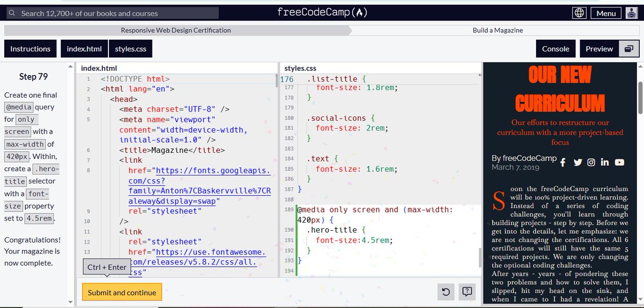Click line number 189 in styles.css
Viewport: 644px width, 308px height.
coord(288,209)
